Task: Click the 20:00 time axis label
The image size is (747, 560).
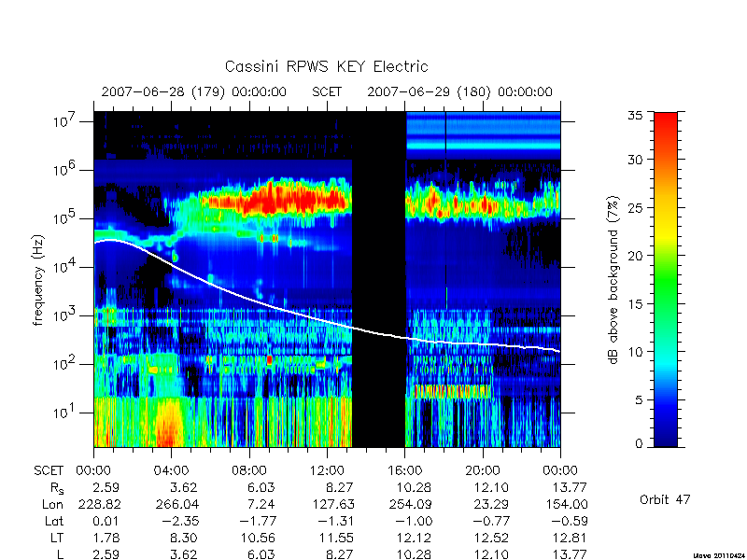Action: (x=483, y=471)
